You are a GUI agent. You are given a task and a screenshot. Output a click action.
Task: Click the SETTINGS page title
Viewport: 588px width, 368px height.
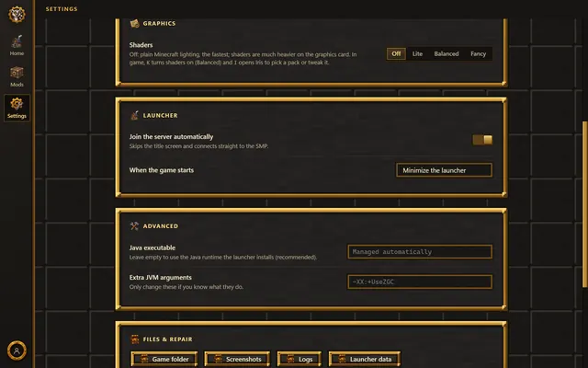(62, 8)
